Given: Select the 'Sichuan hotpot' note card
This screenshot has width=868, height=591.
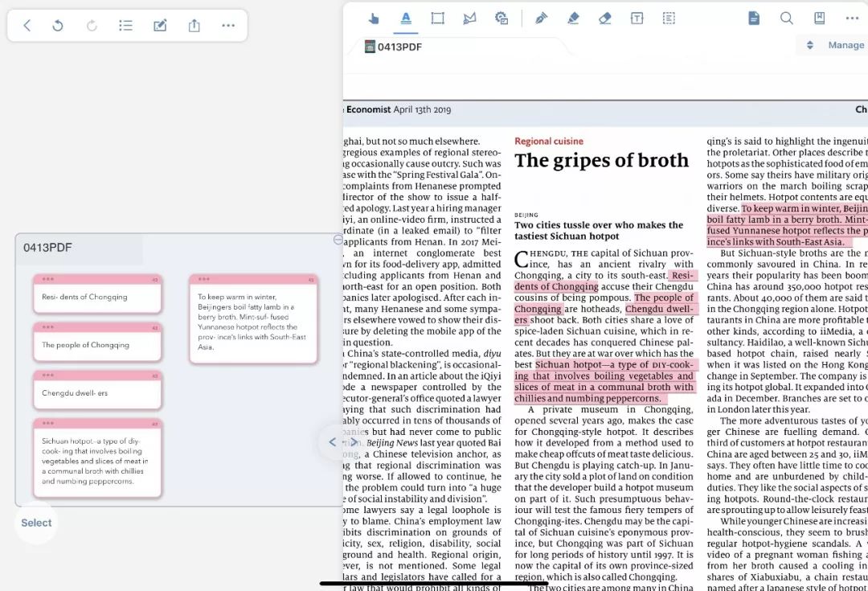Looking at the screenshot, I should pos(97,458).
